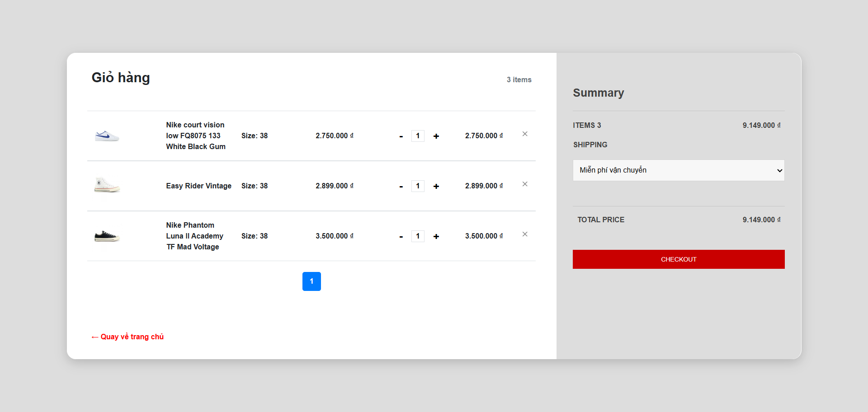
Task: Decrease quantity of Easy Rider Vintage
Action: (x=401, y=187)
